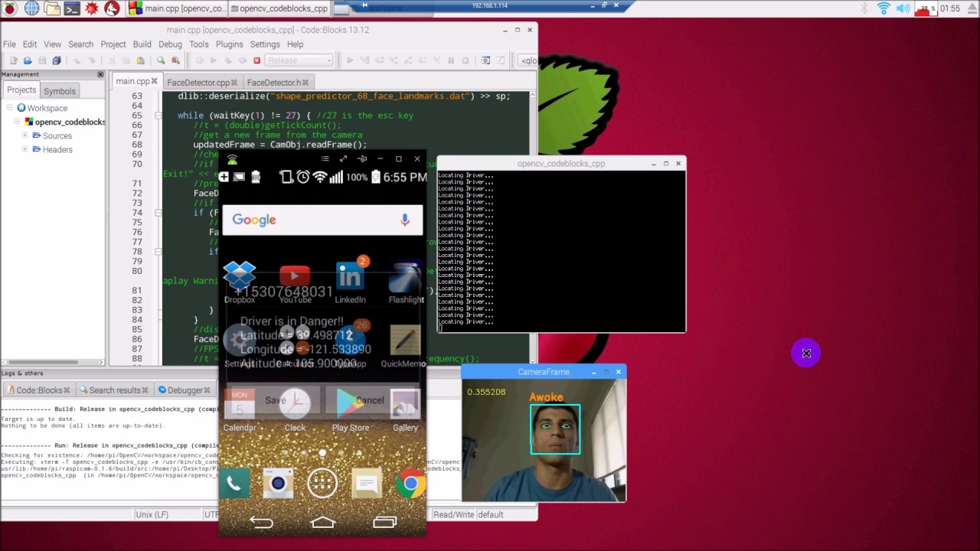
Task: Abort the running build with red stop icon
Action: (x=256, y=60)
